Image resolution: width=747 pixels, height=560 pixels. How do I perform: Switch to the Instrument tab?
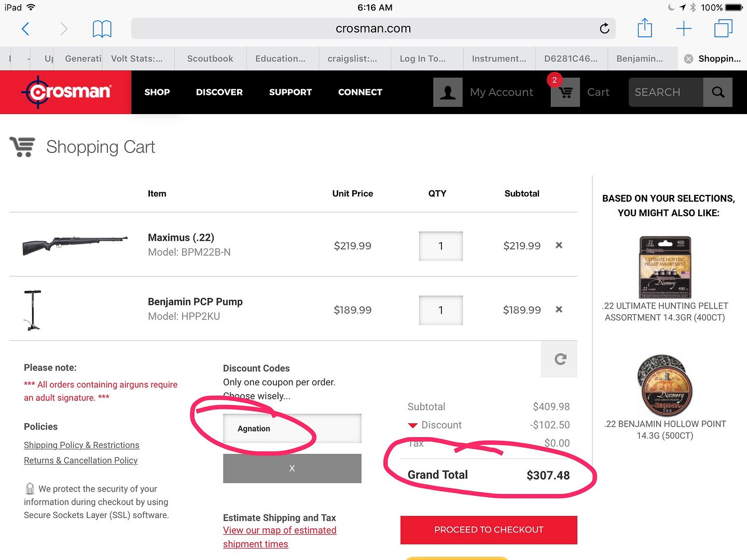click(499, 59)
